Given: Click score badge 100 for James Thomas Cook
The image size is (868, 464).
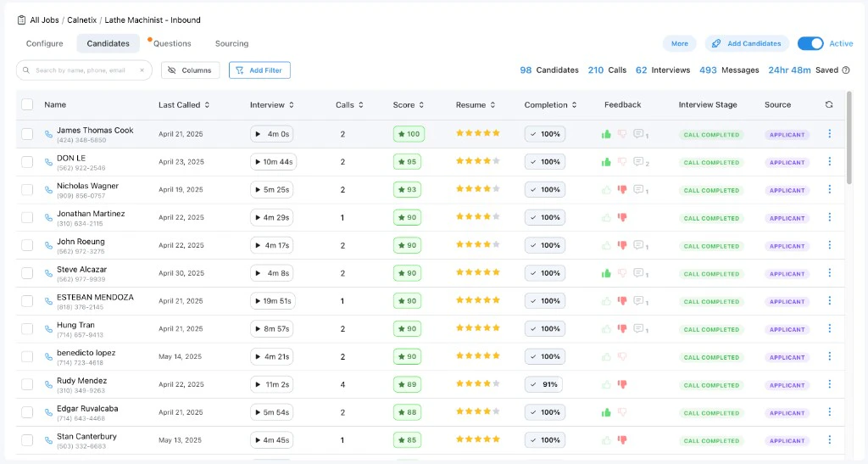Looking at the screenshot, I should pyautogui.click(x=409, y=134).
